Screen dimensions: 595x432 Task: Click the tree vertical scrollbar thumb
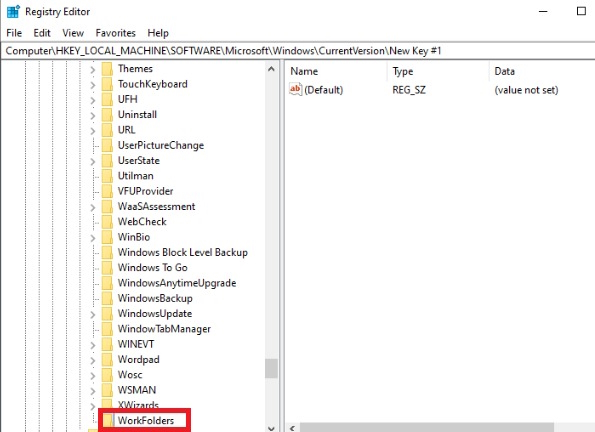point(271,368)
